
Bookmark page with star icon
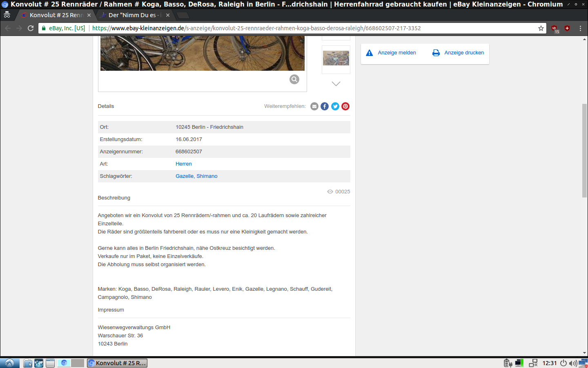(x=541, y=28)
